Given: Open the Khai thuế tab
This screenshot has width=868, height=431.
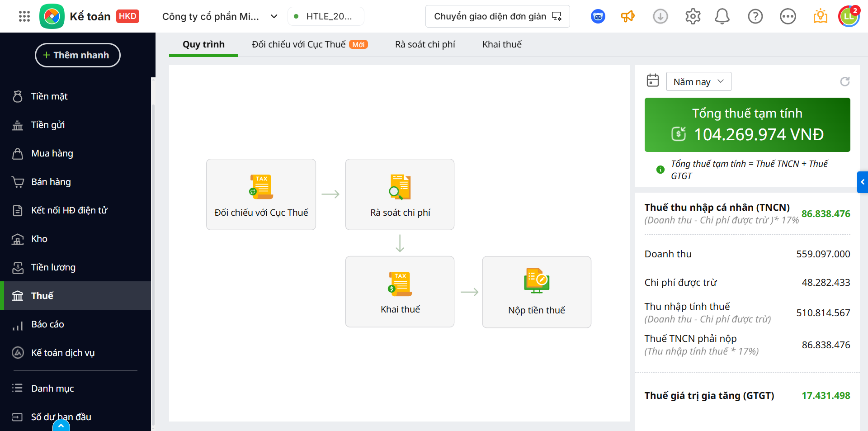Looking at the screenshot, I should coord(502,44).
